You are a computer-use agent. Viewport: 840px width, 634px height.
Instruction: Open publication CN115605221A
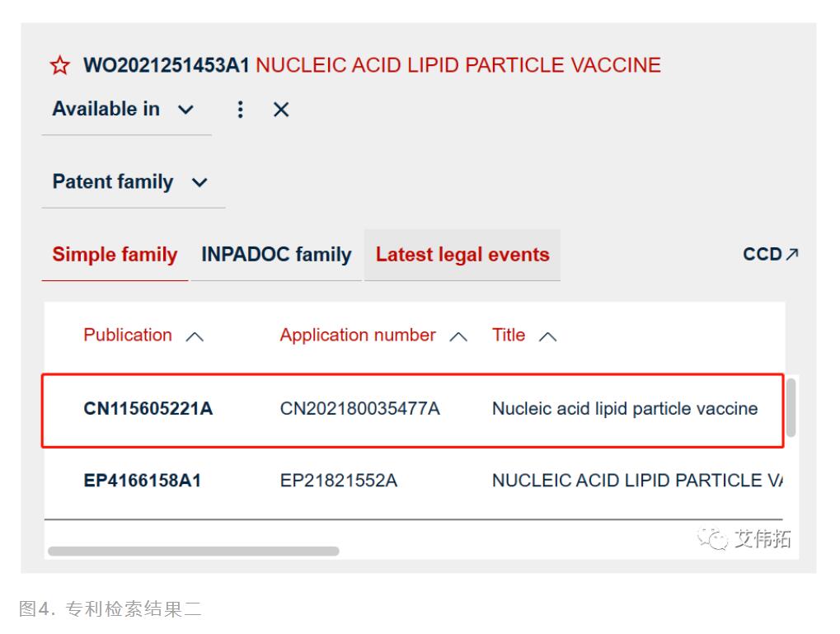tap(148, 408)
